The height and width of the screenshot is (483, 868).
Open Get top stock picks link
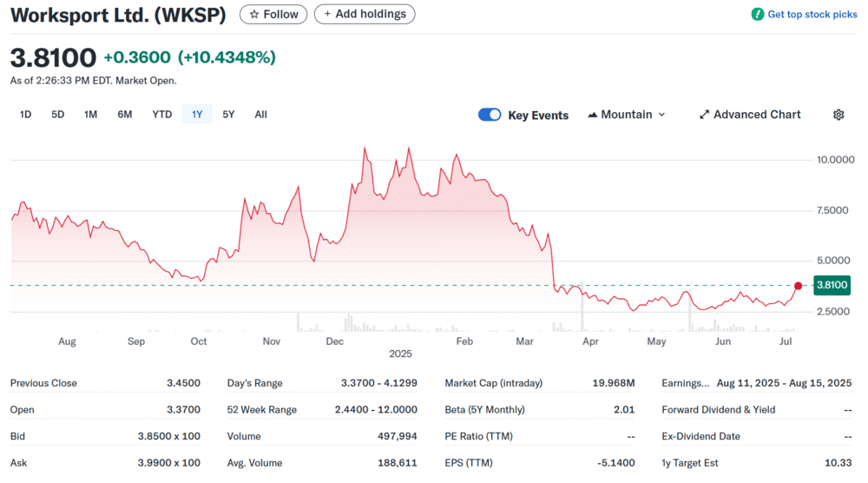tap(812, 15)
